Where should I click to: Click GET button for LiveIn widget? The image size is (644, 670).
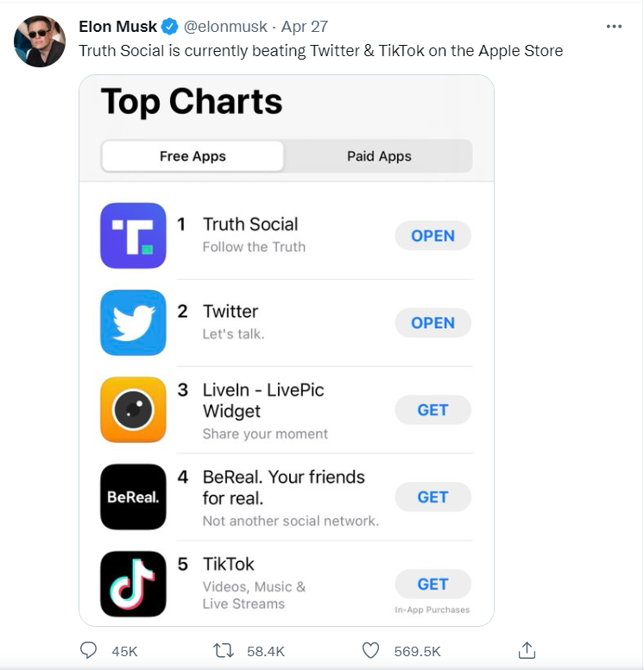(x=432, y=410)
